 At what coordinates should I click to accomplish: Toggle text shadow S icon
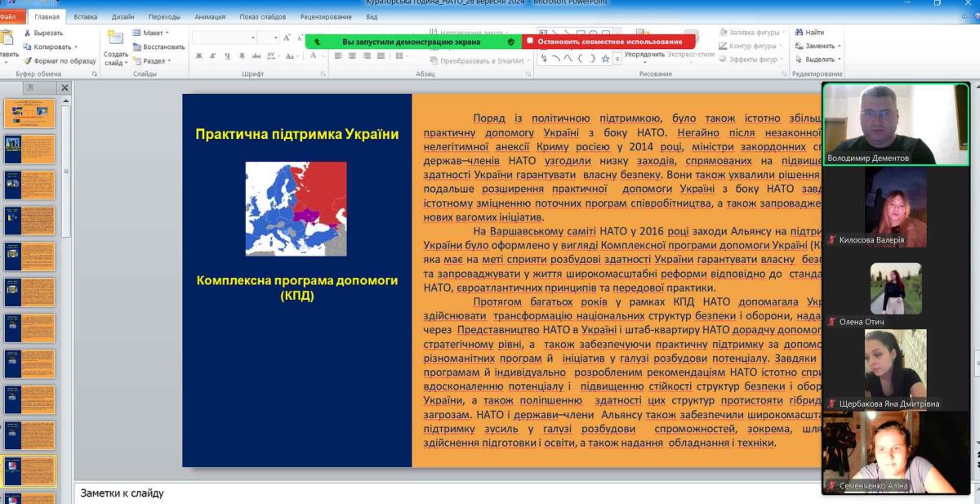(240, 56)
